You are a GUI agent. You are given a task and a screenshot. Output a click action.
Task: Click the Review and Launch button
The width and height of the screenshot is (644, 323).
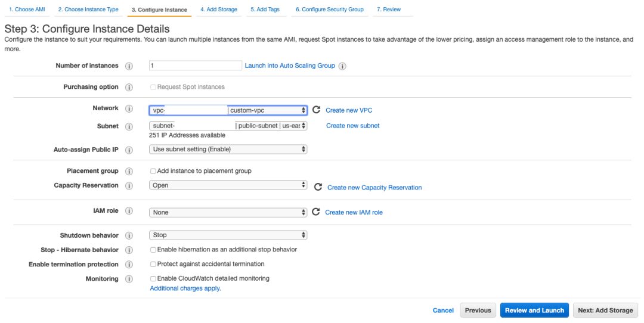534,310
